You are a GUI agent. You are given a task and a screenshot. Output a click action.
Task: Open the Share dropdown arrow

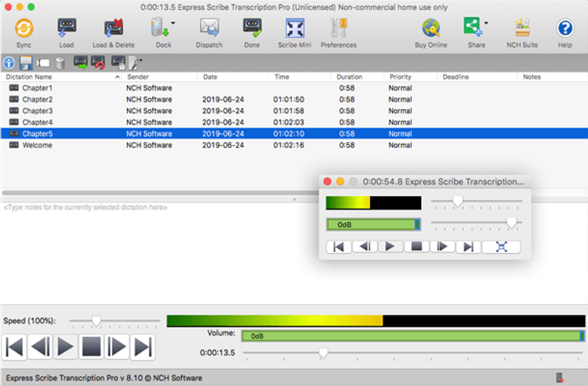point(486,23)
